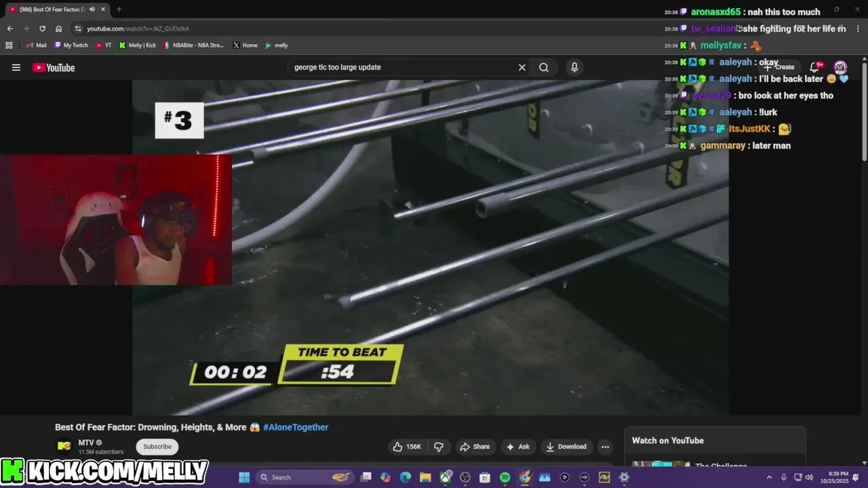Open the Ask AI button

point(517,447)
